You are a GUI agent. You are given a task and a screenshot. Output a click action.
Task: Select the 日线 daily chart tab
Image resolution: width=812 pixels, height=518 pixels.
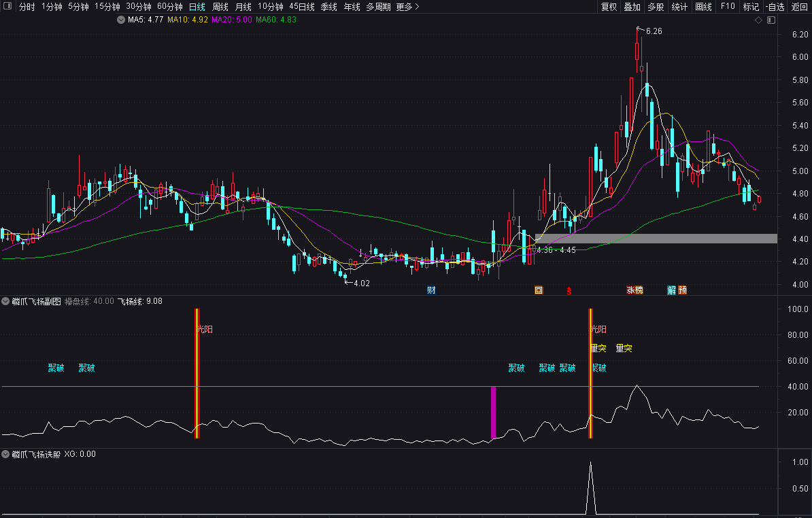point(197,7)
